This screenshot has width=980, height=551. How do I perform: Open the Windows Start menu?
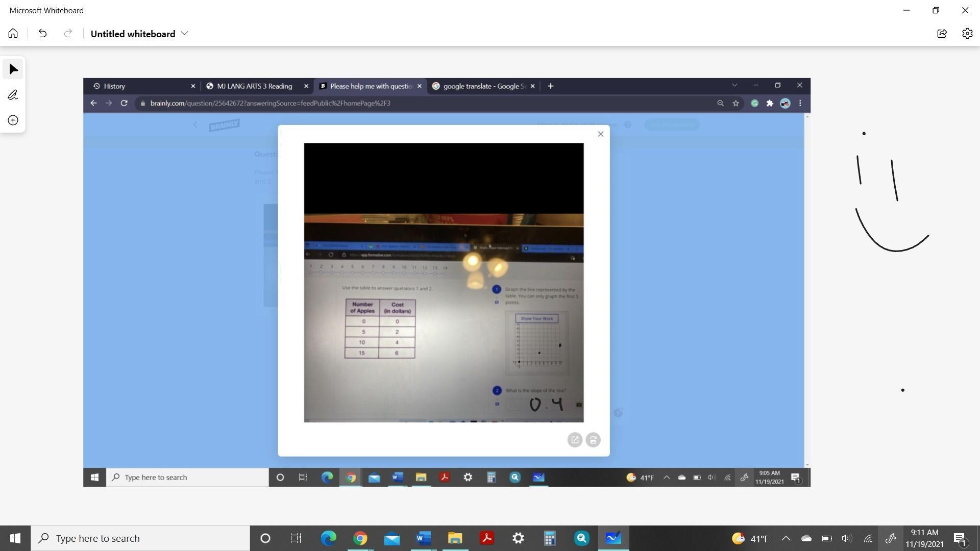tap(15, 538)
